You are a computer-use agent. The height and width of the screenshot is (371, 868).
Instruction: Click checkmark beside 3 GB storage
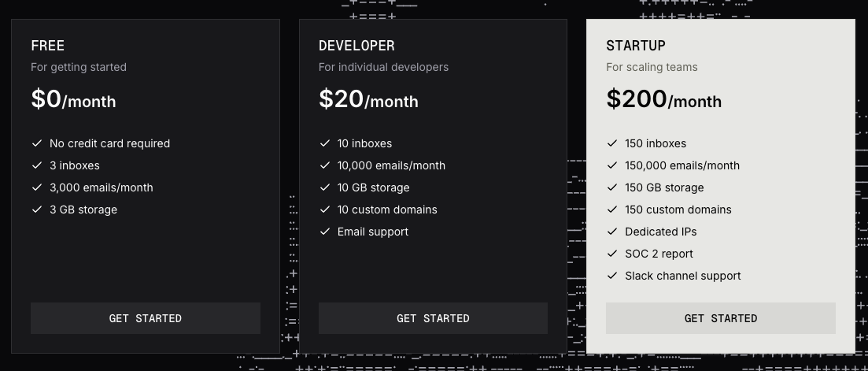pyautogui.click(x=37, y=210)
